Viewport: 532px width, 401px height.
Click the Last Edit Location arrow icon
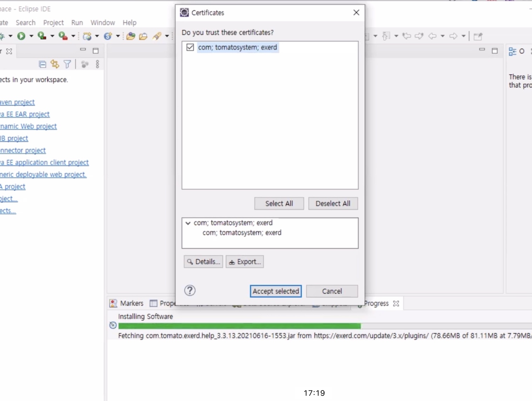[x=407, y=36]
